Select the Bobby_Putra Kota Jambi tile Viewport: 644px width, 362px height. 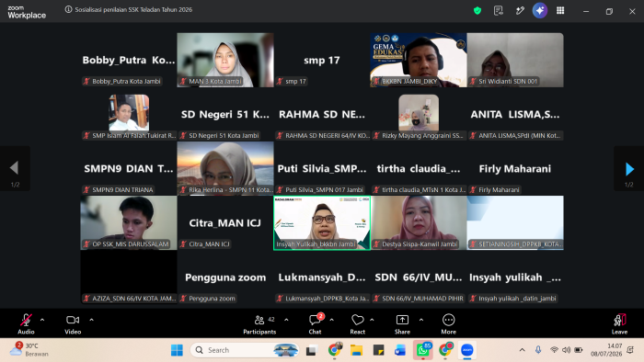click(x=129, y=60)
